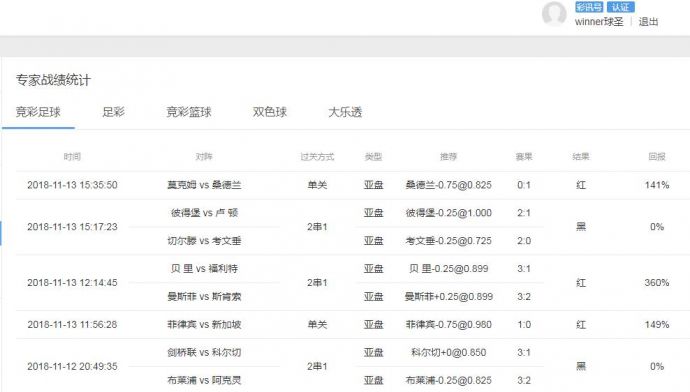Click recommendation 彼得堡-0.25@1.000
The height and width of the screenshot is (392, 690).
(x=448, y=213)
